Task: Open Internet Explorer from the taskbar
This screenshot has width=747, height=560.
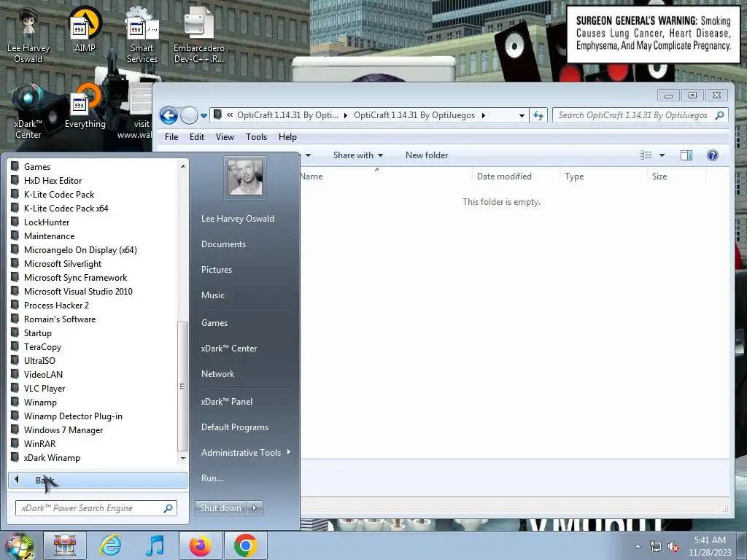Action: [110, 545]
